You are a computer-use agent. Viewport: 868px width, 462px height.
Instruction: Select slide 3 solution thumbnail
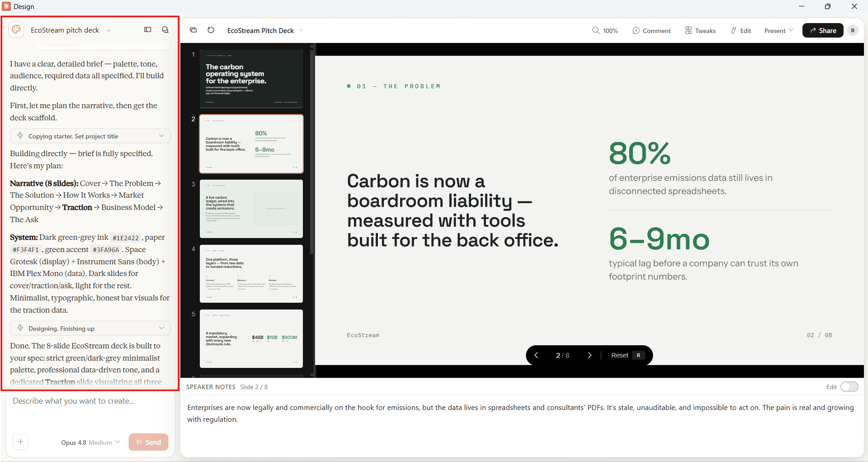(251, 209)
